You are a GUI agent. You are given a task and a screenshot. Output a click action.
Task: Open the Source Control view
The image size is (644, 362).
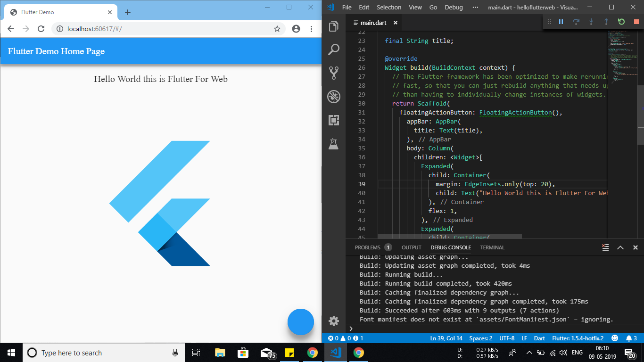point(334,73)
